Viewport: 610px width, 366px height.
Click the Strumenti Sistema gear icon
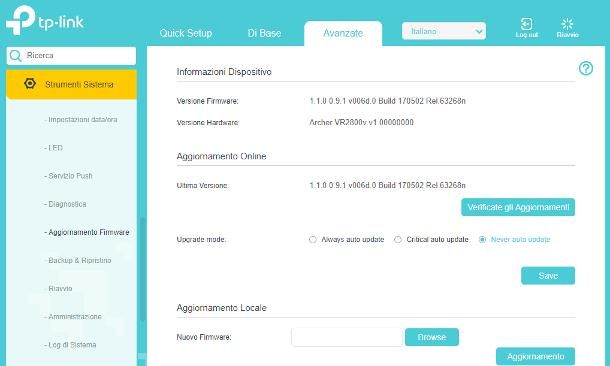pos(30,84)
